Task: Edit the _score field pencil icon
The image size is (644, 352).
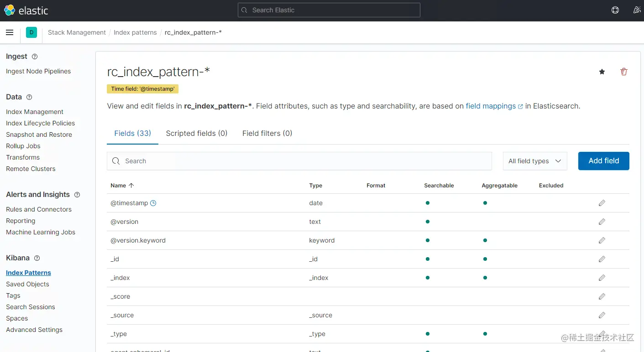Action: (602, 296)
